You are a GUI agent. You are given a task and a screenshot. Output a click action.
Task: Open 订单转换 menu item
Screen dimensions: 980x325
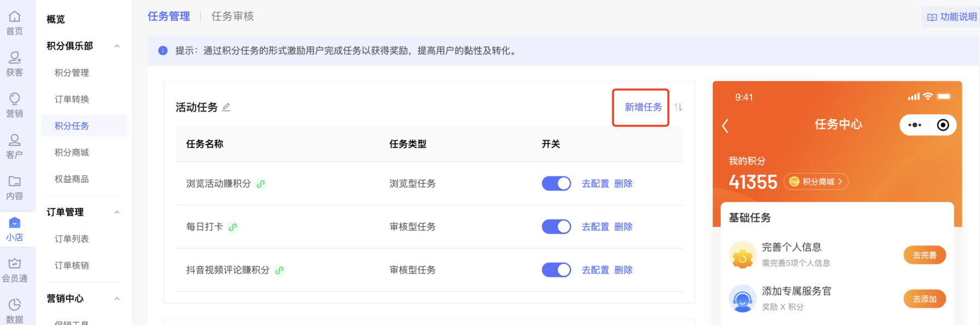click(72, 100)
